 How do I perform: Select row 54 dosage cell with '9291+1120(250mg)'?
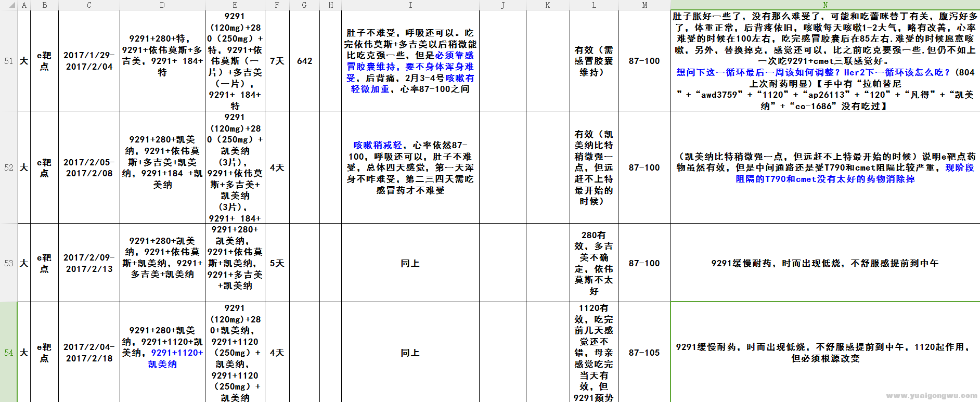[235, 352]
